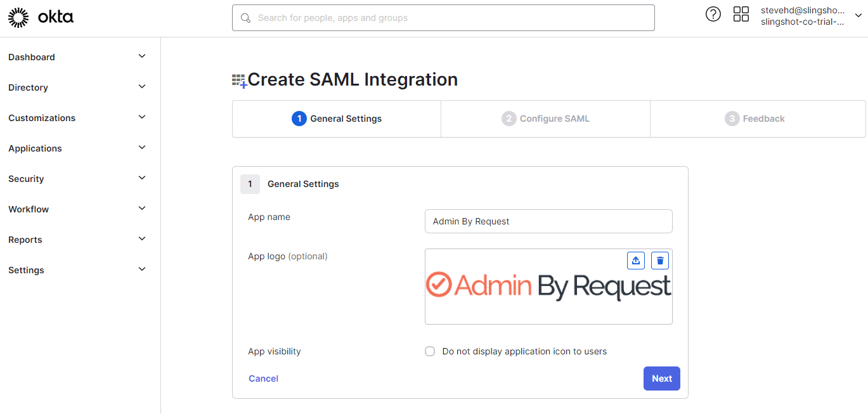Click the upload logo icon
The width and height of the screenshot is (868, 414).
pos(636,261)
